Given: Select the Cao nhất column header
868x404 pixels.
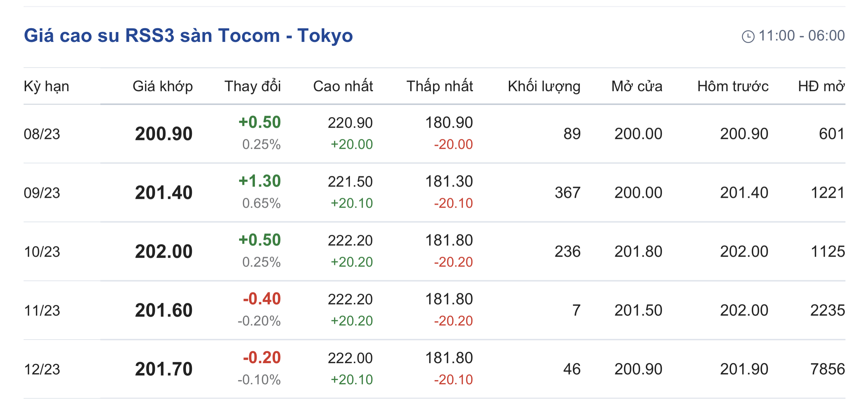Looking at the screenshot, I should 343,87.
